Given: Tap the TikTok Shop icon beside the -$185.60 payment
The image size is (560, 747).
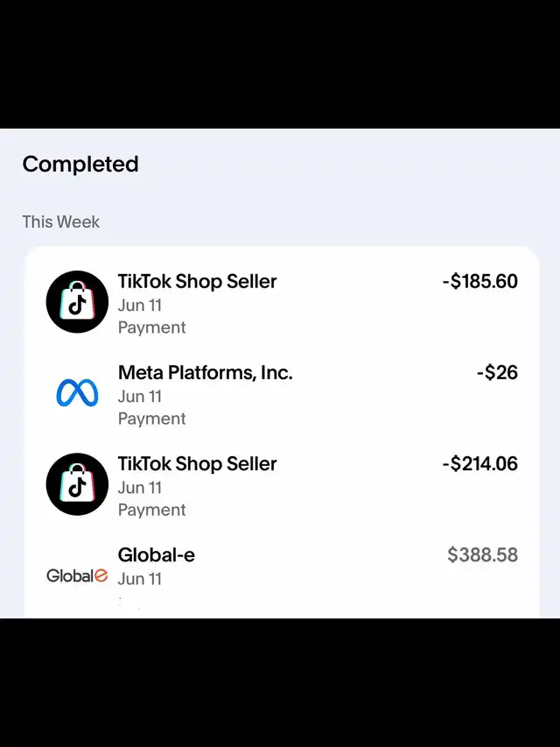Looking at the screenshot, I should tap(77, 302).
